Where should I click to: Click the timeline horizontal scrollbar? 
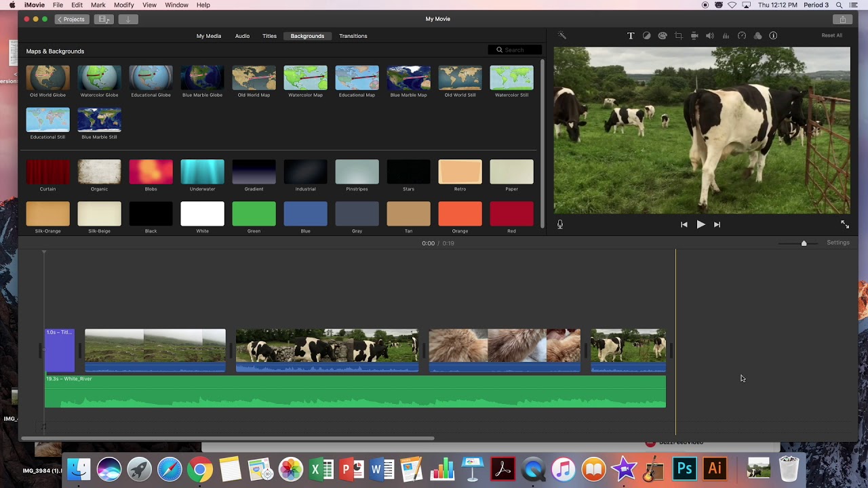(227, 438)
